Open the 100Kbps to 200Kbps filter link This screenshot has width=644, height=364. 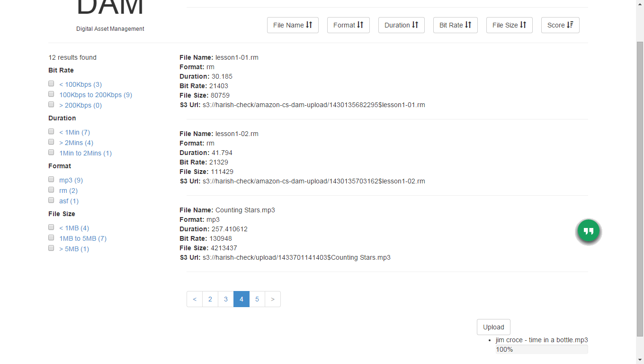(96, 95)
